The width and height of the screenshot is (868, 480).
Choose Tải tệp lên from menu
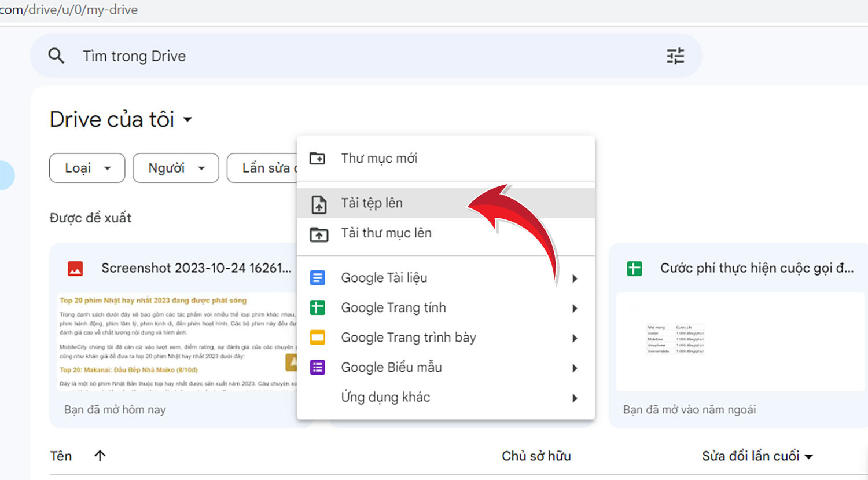(x=446, y=203)
